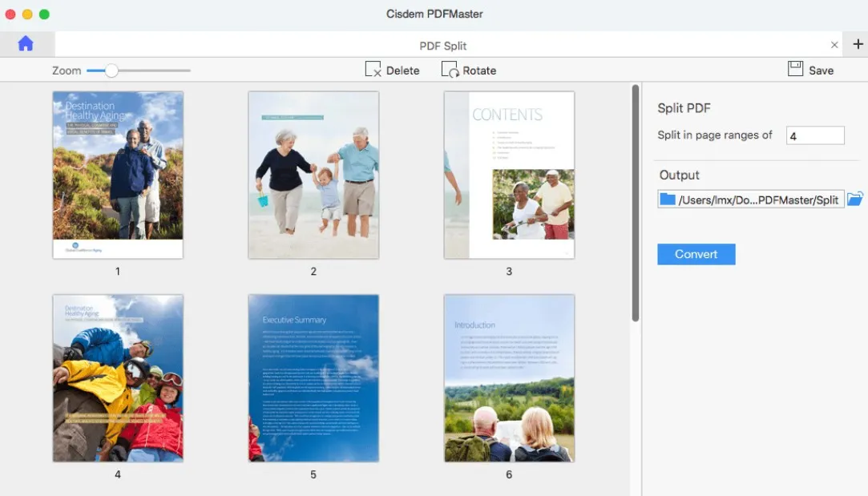Click the output path field

click(x=751, y=200)
